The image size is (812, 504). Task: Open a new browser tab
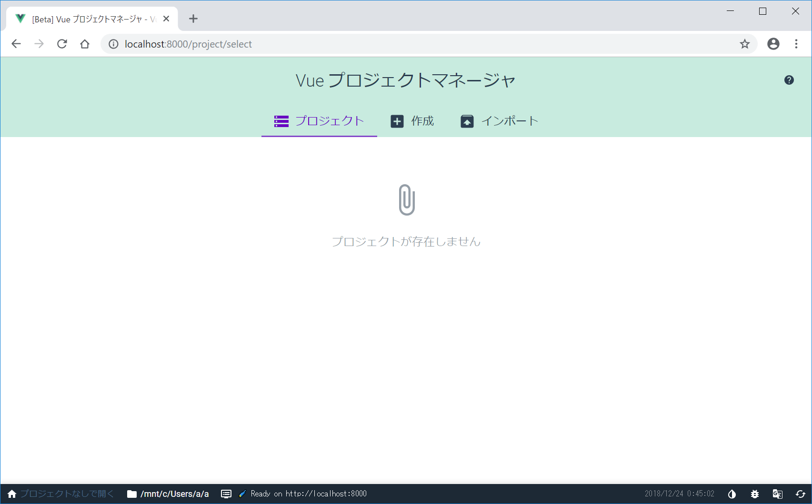click(193, 19)
